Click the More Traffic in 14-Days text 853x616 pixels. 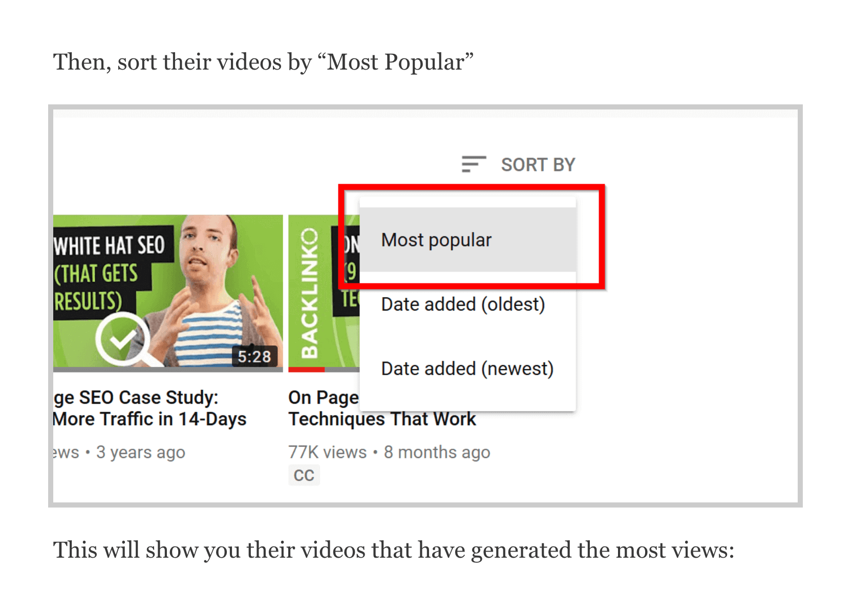click(x=150, y=419)
